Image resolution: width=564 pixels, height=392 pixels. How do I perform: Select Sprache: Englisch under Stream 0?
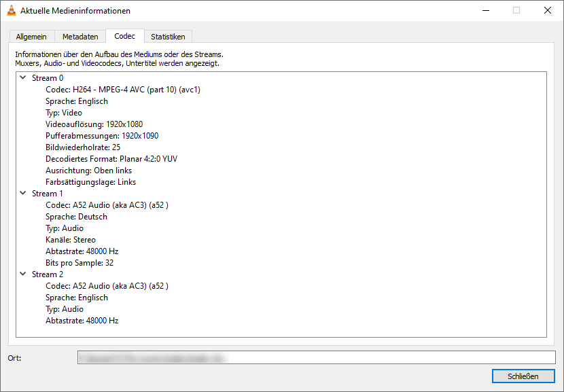pyautogui.click(x=77, y=101)
